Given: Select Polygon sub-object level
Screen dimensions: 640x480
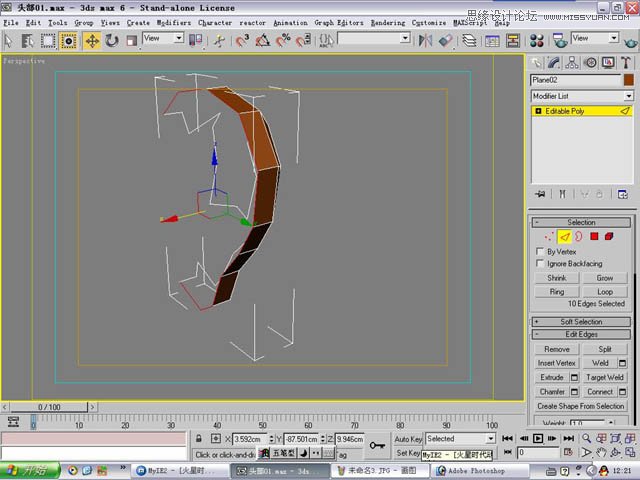Looking at the screenshot, I should tap(594, 236).
